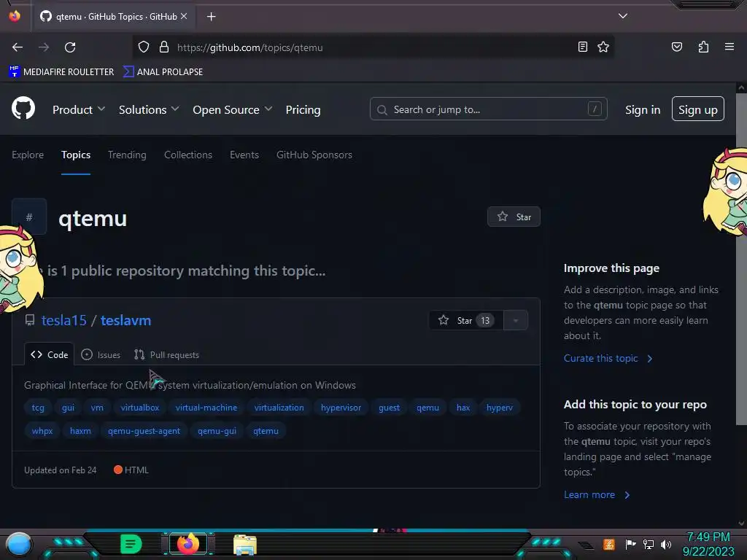Screen dimensions: 747x560
Task: Click the hax topic tag
Action: [x=463, y=408]
